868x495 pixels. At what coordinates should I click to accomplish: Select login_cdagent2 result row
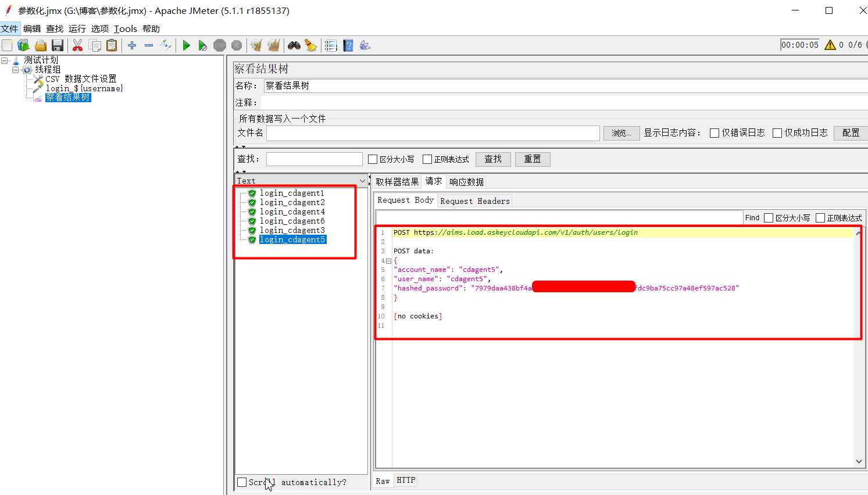coord(292,202)
